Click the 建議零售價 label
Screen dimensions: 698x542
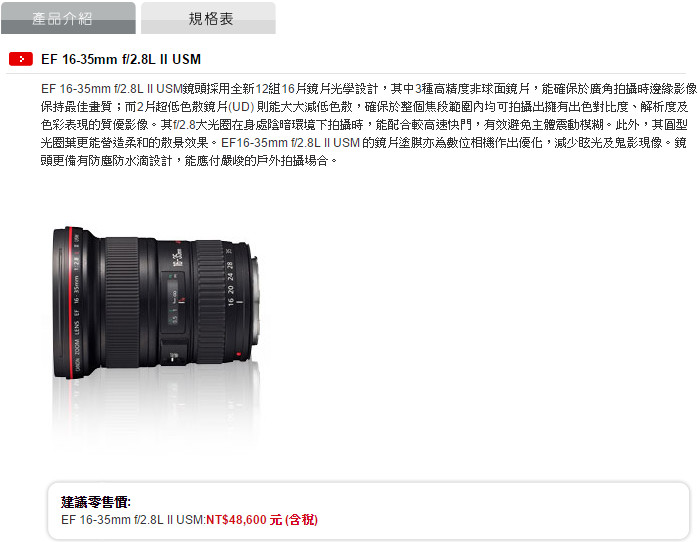pyautogui.click(x=96, y=502)
